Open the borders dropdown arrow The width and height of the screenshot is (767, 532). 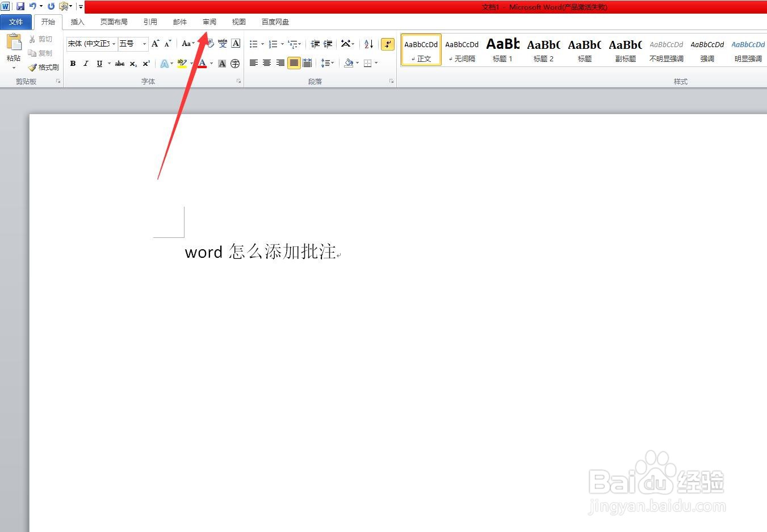pos(376,63)
